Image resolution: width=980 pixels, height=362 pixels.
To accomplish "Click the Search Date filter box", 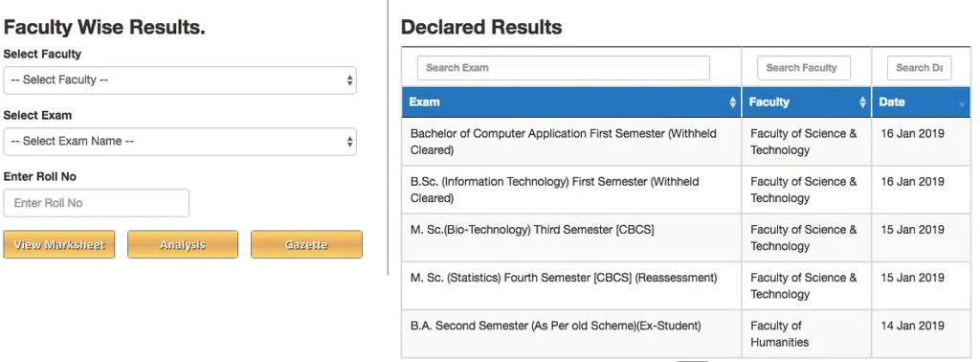I will coord(920,68).
